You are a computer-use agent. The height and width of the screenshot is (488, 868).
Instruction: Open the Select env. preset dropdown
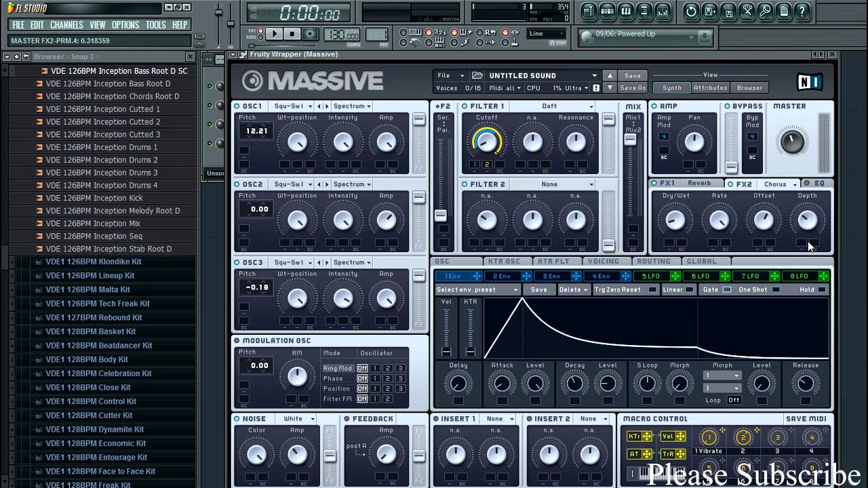click(477, 289)
